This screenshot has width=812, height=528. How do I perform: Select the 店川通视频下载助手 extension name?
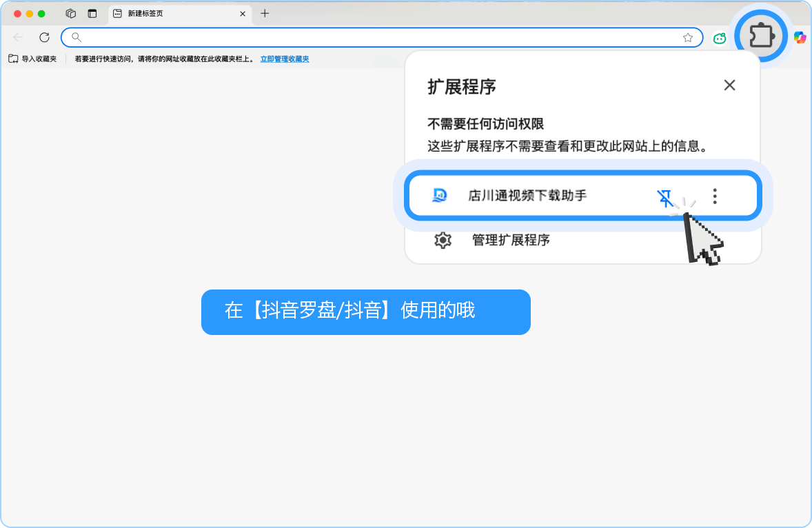tap(527, 196)
